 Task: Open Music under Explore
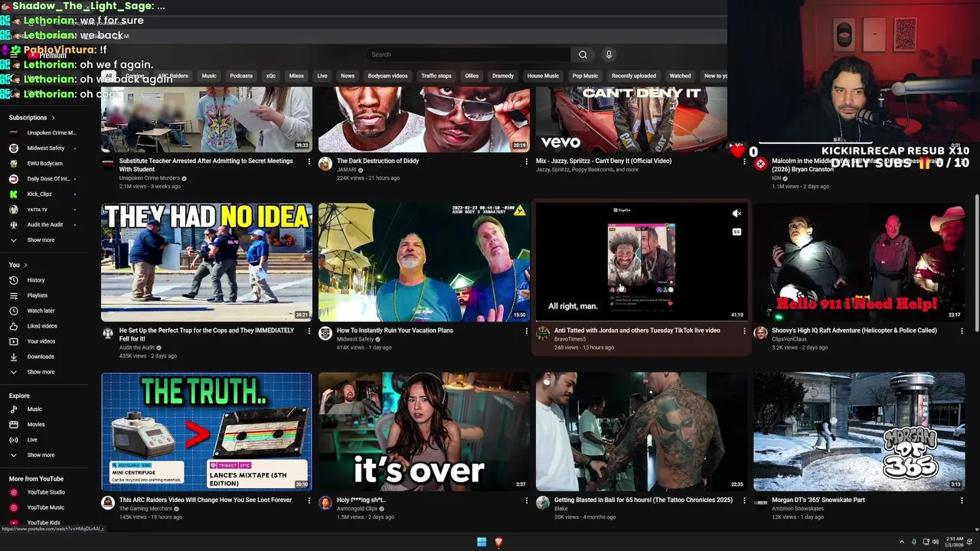pyautogui.click(x=34, y=409)
